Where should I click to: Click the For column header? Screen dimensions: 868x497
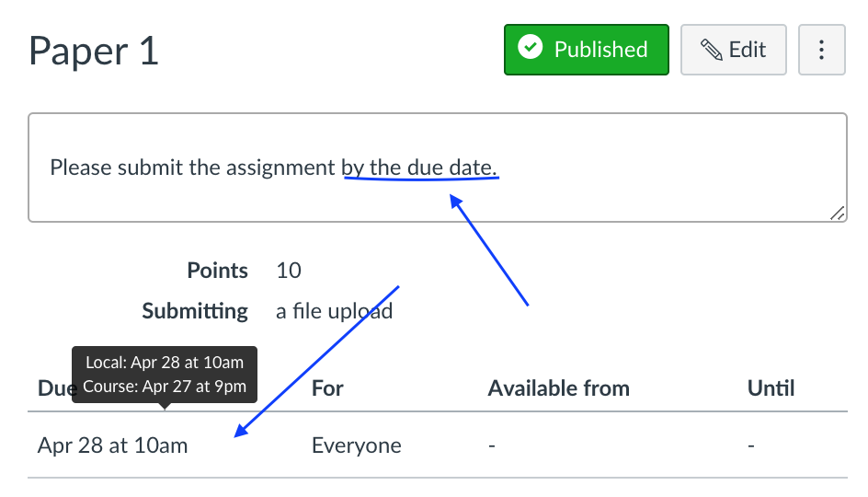coord(327,388)
